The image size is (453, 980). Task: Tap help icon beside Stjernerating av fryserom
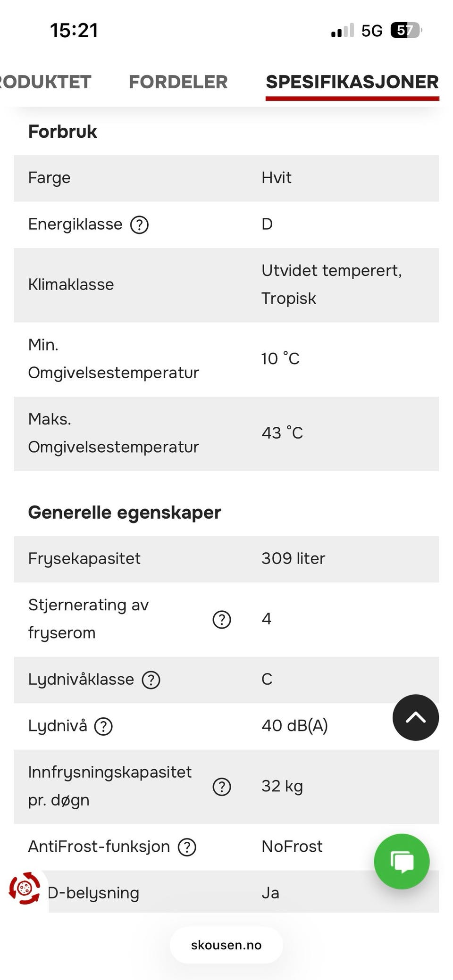(x=222, y=619)
